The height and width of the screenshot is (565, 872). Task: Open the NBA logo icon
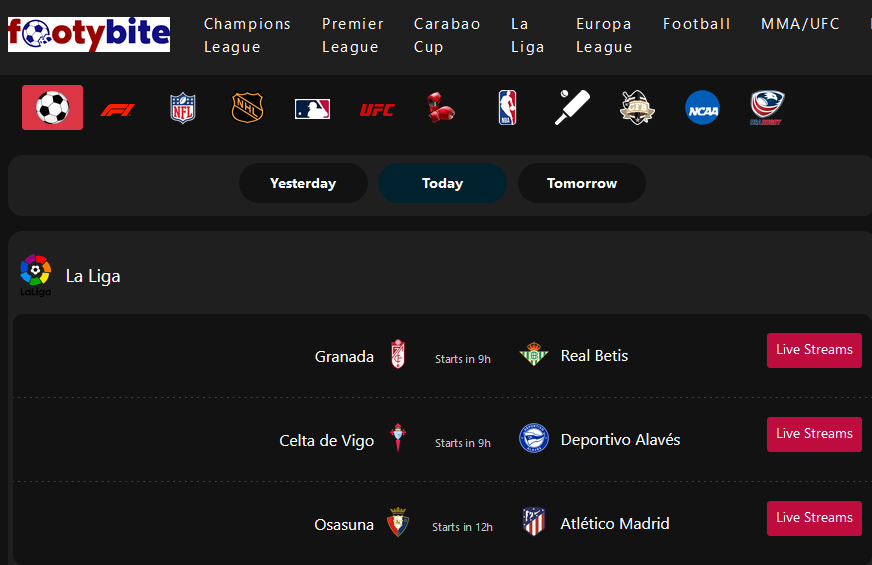coord(507,107)
